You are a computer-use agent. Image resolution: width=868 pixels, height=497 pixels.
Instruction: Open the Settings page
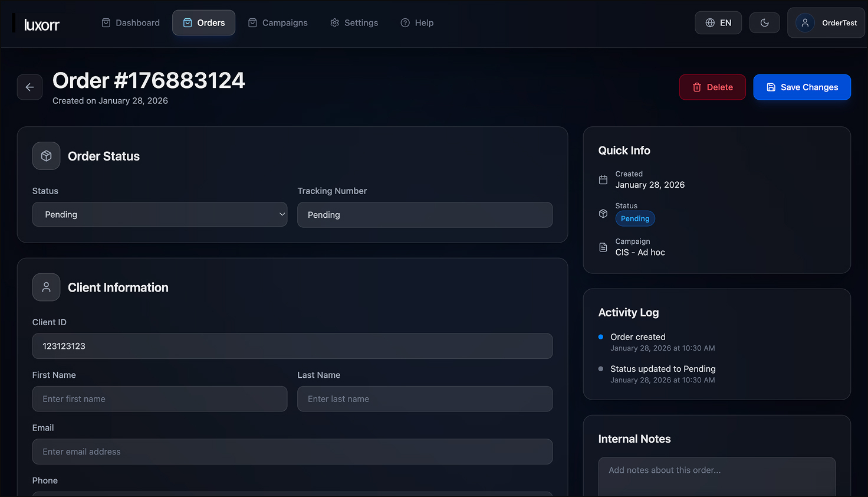354,23
